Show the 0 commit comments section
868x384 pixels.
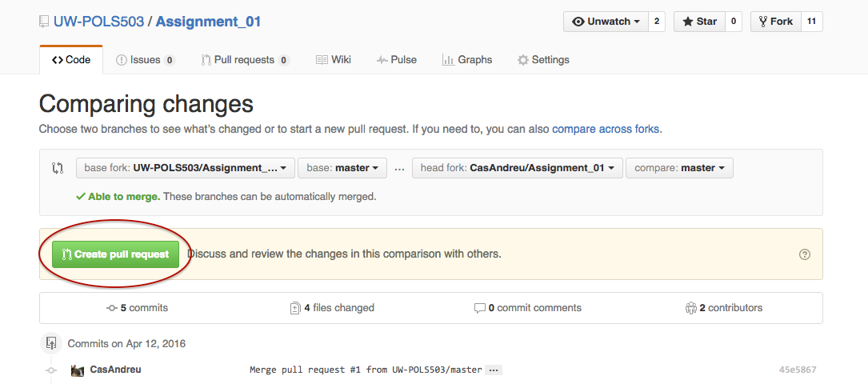click(528, 308)
